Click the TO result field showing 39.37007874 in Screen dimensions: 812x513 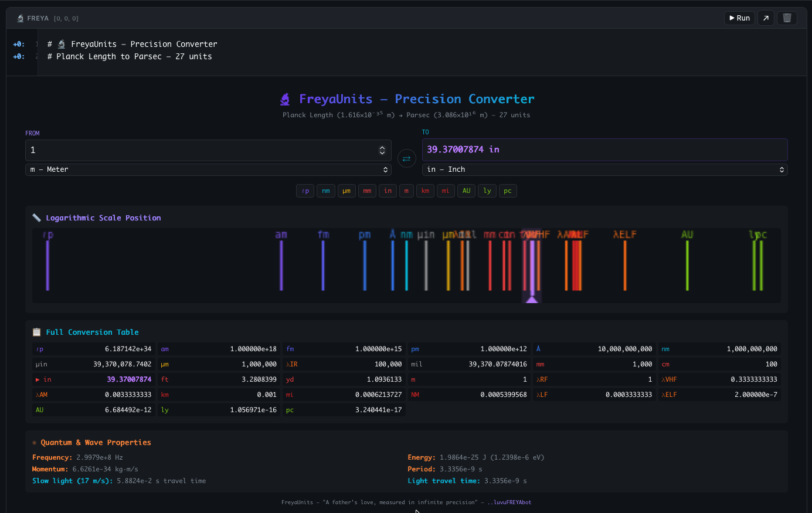(x=604, y=150)
